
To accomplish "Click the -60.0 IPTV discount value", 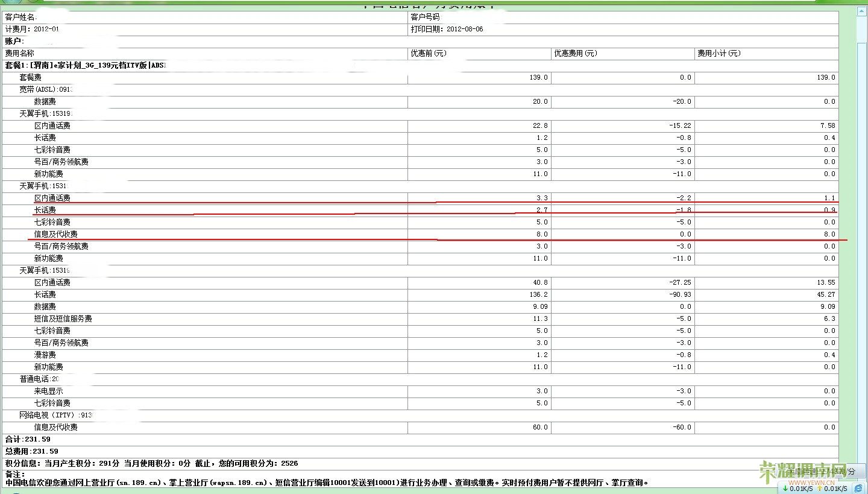I will [682, 427].
